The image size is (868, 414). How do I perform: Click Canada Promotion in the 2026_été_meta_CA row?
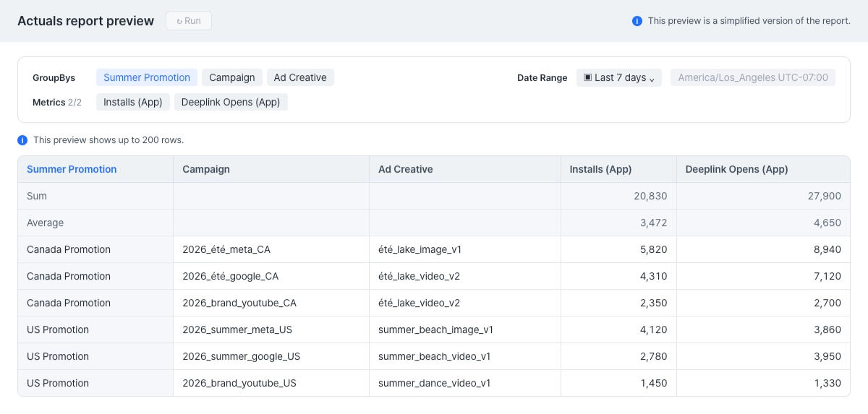pos(69,249)
